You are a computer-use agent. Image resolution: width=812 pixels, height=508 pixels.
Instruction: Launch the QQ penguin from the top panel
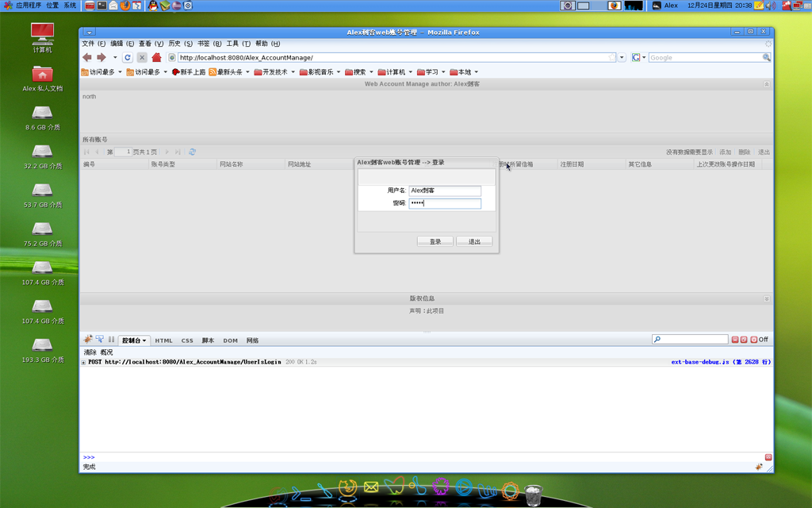(x=153, y=6)
